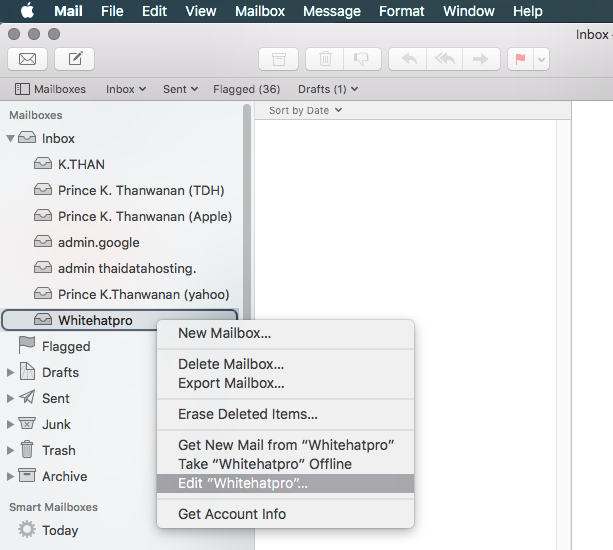This screenshot has height=550, width=613.
Task: Choose New Mailbox… from context menu
Action: [x=285, y=333]
